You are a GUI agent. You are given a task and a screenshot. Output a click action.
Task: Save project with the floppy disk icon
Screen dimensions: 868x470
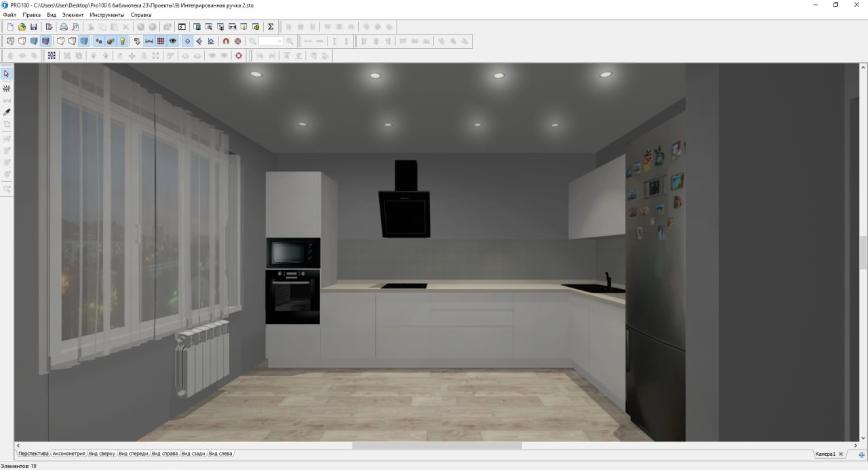34,27
